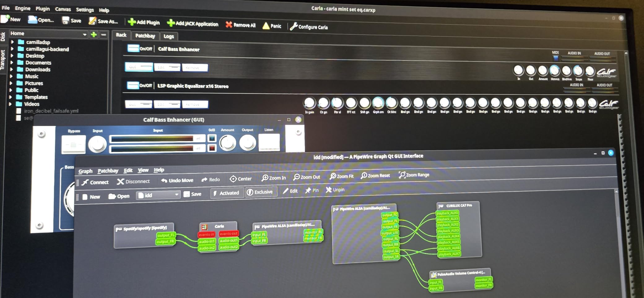Expand the Pictures folder

click(11, 83)
